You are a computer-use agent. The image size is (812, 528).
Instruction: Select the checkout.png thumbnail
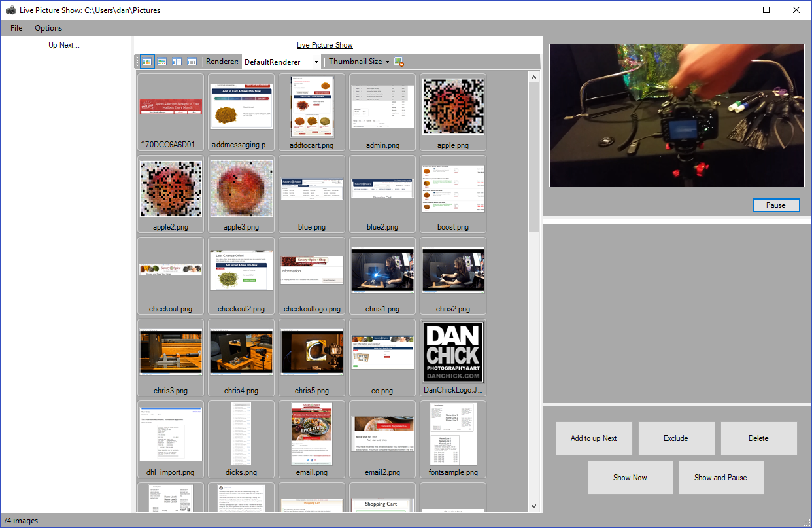coord(171,275)
